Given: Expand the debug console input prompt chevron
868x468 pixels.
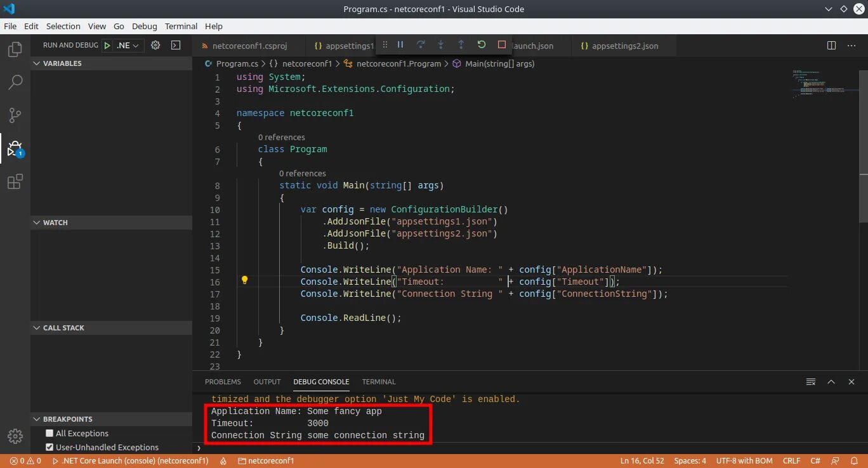Looking at the screenshot, I should (x=199, y=448).
